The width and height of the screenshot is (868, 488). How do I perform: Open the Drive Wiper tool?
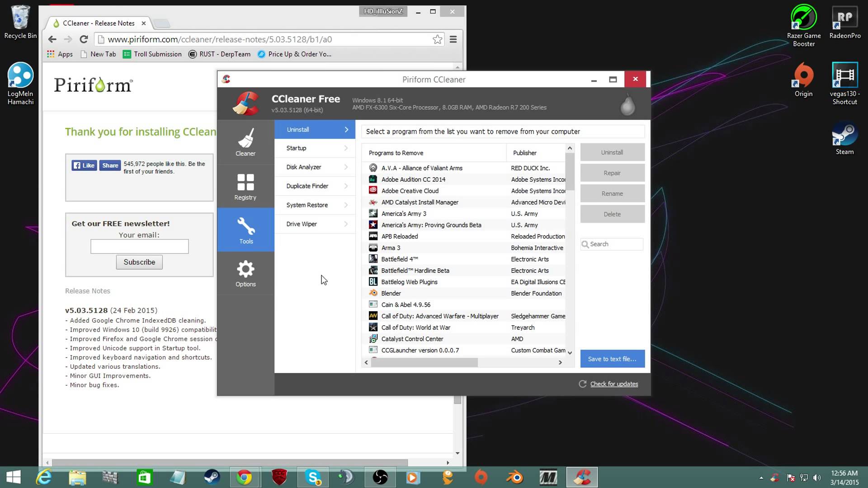tap(315, 224)
